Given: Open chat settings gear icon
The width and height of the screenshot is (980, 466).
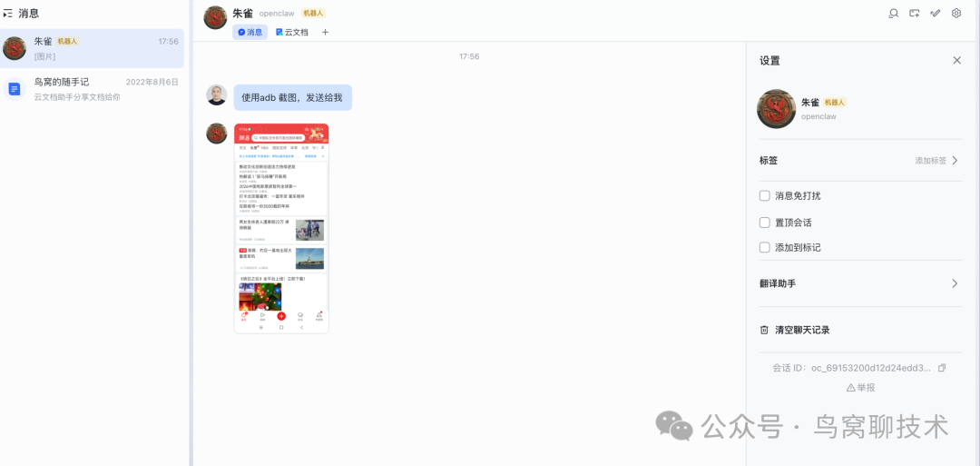Looking at the screenshot, I should pos(956,13).
